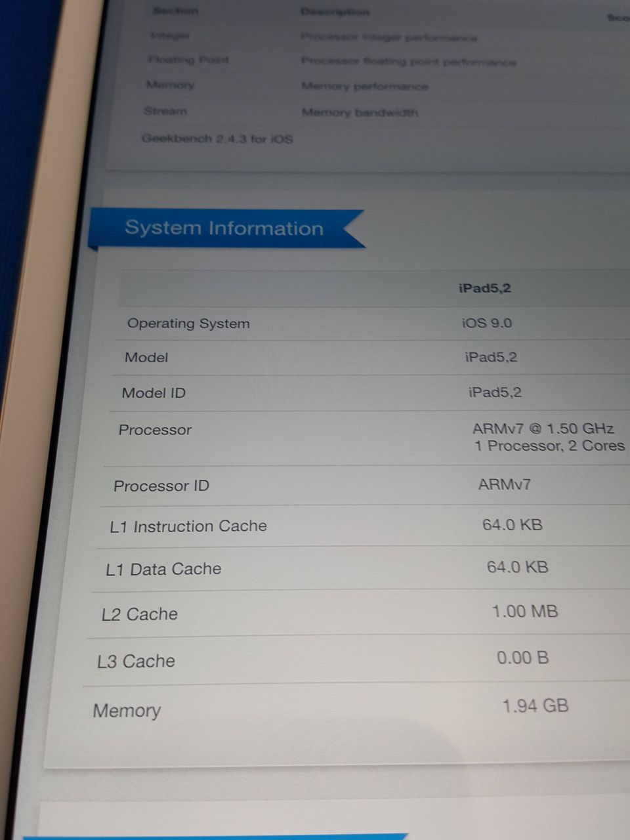Click the L1 Data Cache label
Image resolution: width=630 pixels, height=840 pixels.
(x=163, y=569)
